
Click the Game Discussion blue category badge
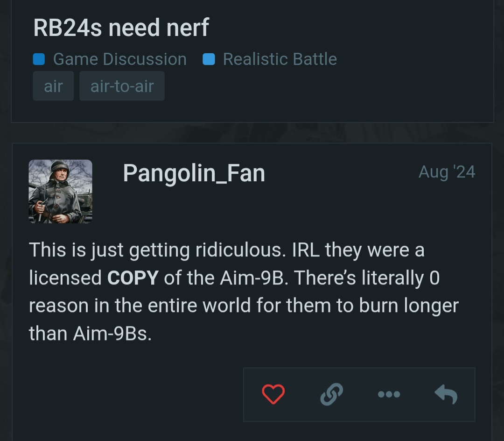click(x=39, y=59)
